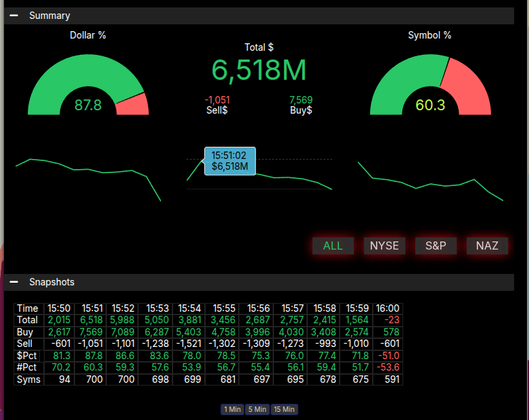Set snapshot interval to 5 Min
This screenshot has height=420, width=529.
coord(256,409)
